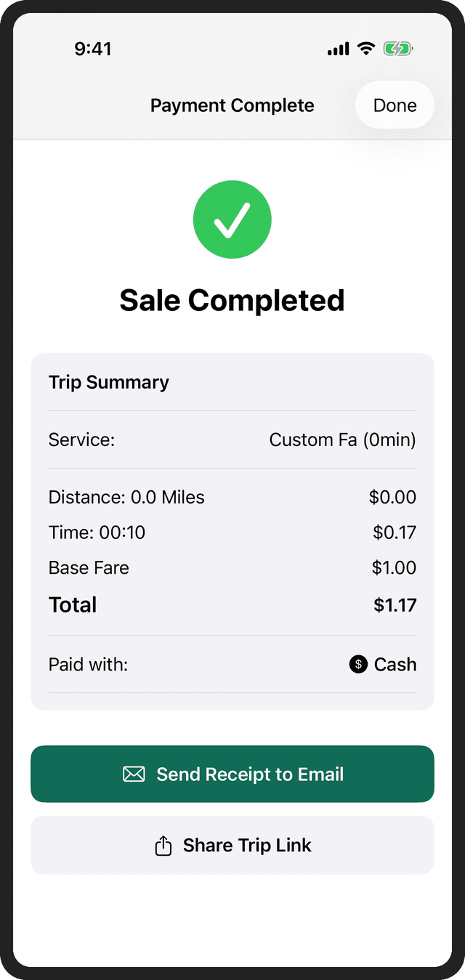Select the Distance: 0.0 Miles row

pos(232,497)
